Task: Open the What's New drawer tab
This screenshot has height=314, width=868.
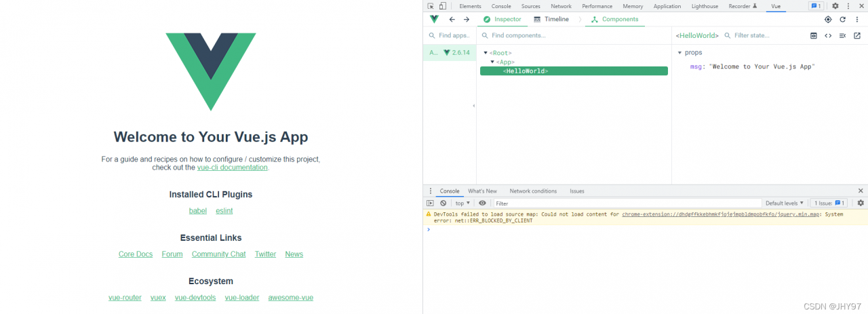Action: tap(482, 191)
